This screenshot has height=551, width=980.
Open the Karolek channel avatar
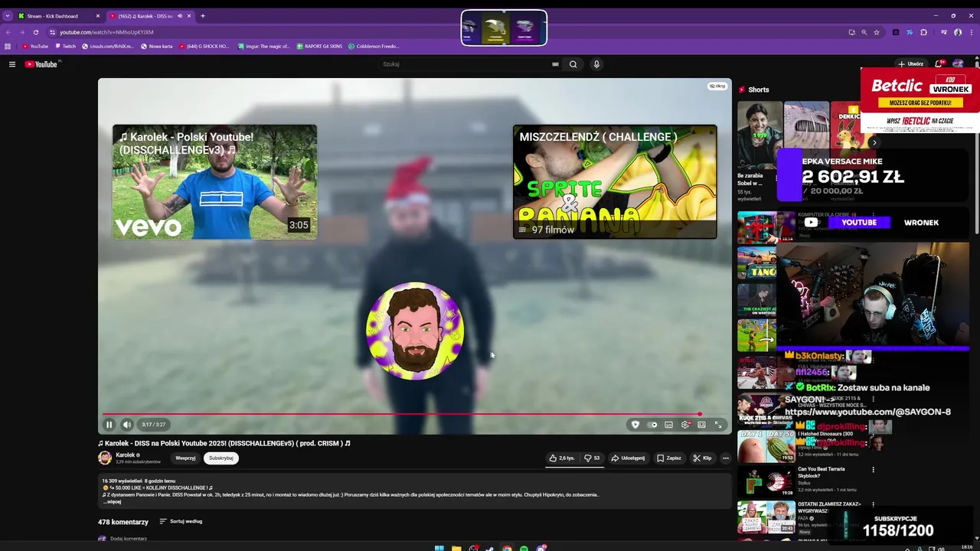point(105,458)
